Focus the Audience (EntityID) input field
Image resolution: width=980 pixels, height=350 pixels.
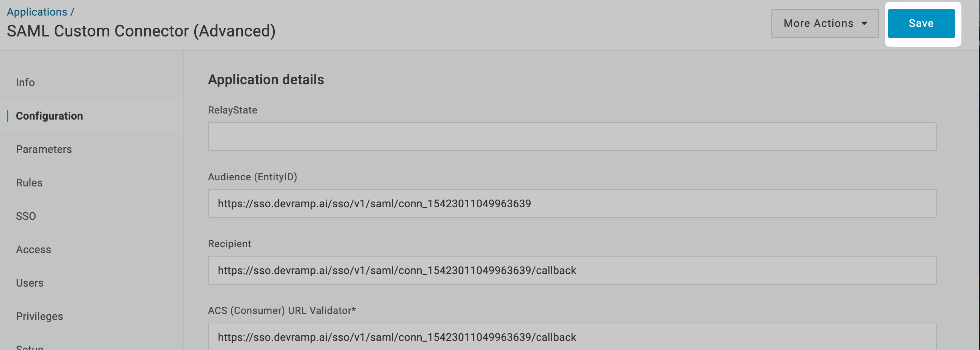coord(572,204)
